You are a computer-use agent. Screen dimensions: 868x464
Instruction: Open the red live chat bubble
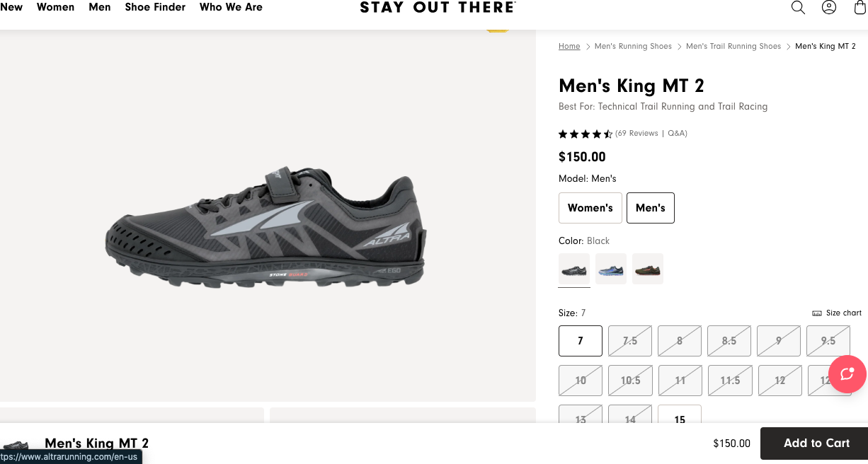coord(847,373)
